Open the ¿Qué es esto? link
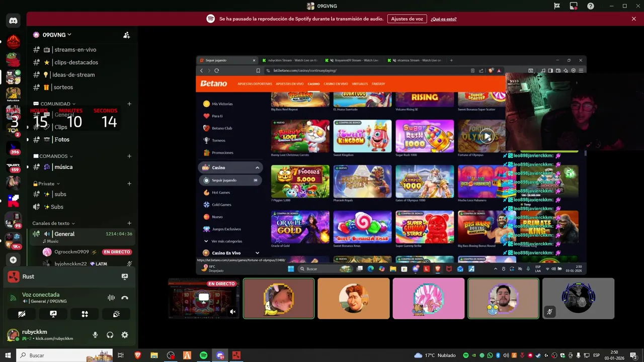This screenshot has width=644, height=362. click(444, 19)
